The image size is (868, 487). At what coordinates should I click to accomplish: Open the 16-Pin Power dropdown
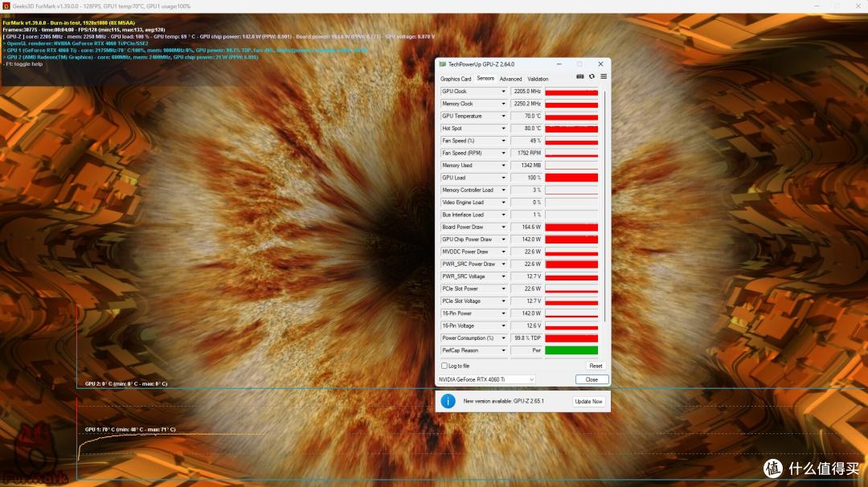point(503,313)
